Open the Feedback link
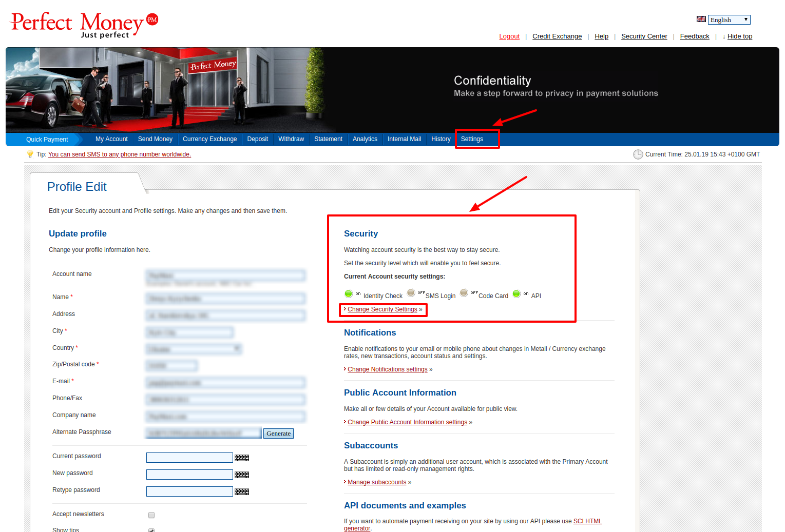 point(695,36)
